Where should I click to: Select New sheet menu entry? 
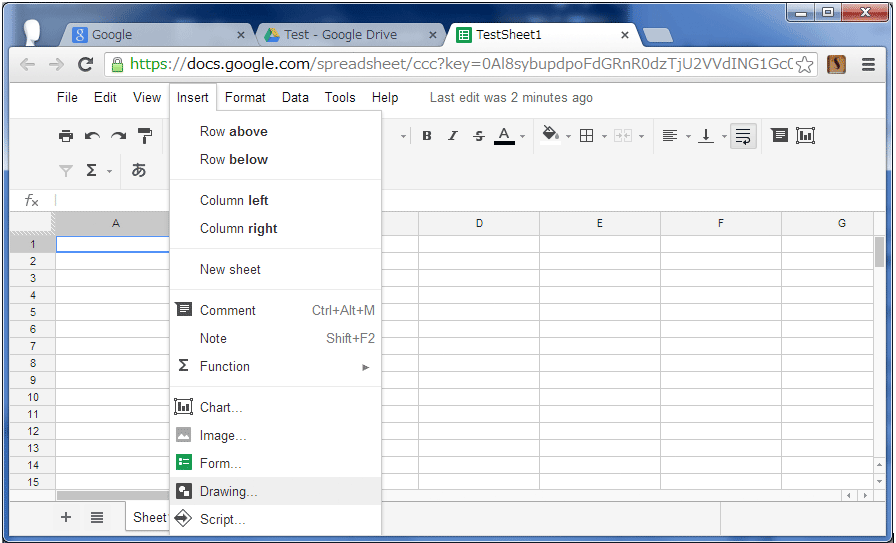275,270
